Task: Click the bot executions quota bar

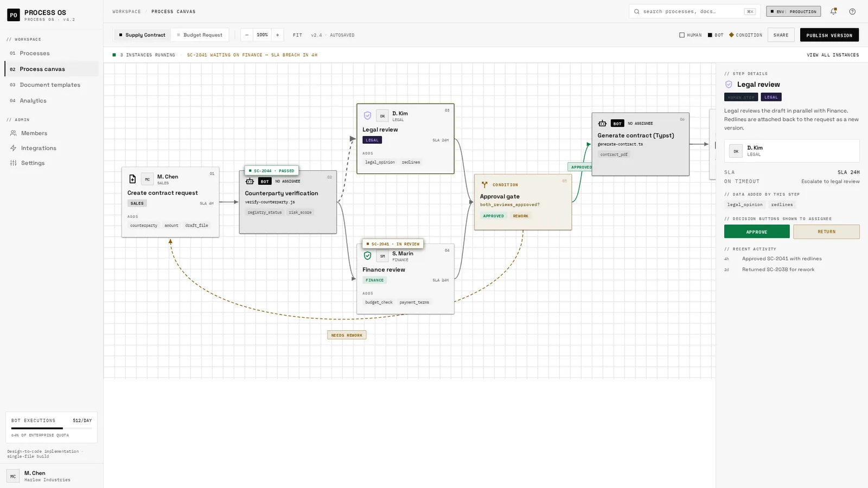Action: [52, 428]
